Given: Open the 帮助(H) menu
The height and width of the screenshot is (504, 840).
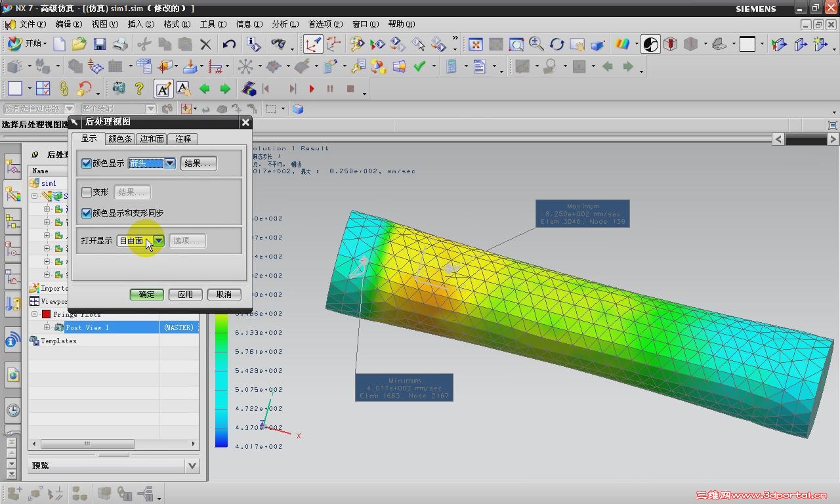Looking at the screenshot, I should 401,24.
